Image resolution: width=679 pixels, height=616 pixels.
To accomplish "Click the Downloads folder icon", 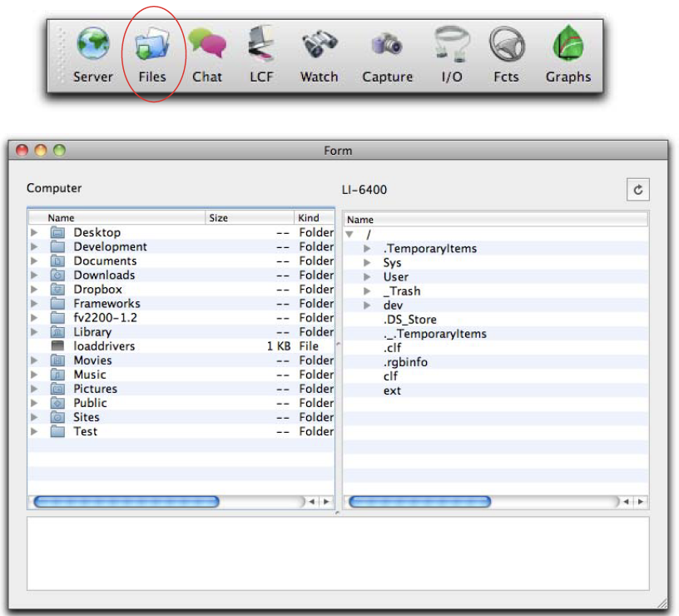I will pyautogui.click(x=57, y=275).
